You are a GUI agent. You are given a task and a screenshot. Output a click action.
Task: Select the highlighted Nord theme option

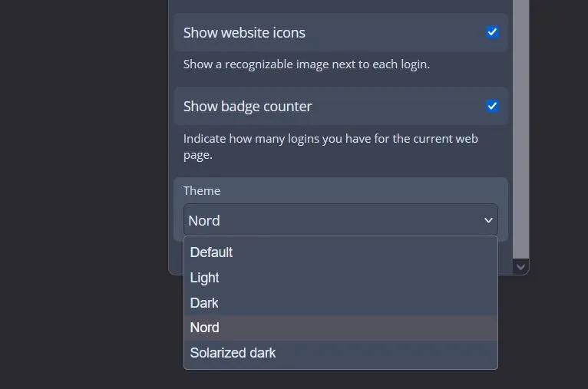205,328
